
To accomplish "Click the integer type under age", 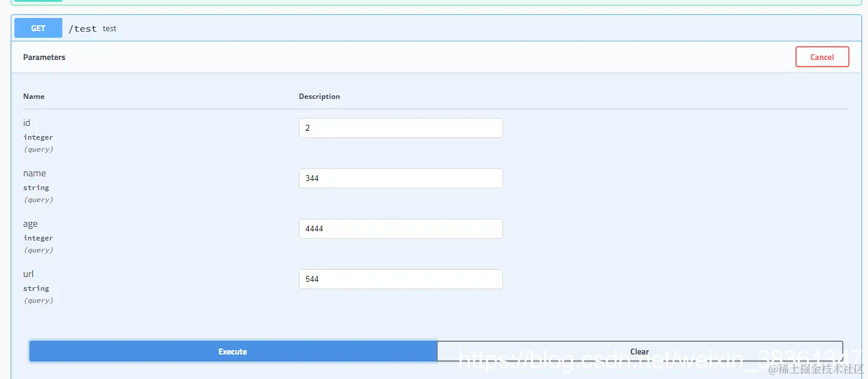I will click(x=38, y=238).
